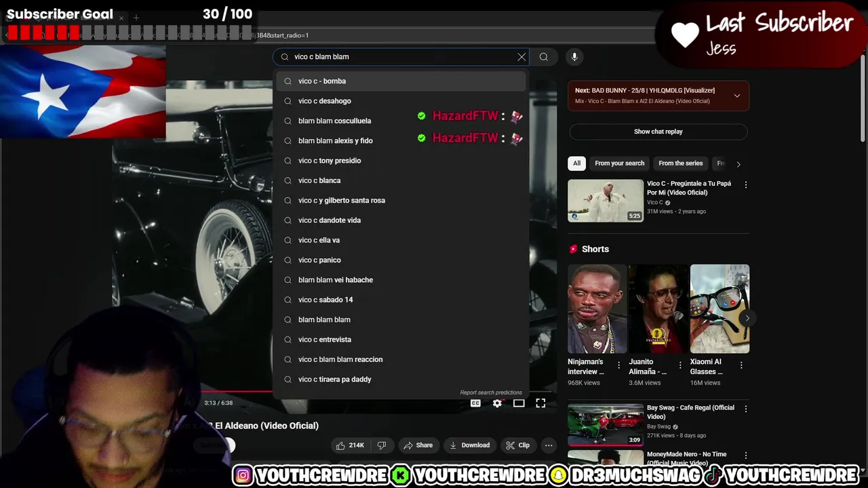Click inside the YouTube search field
868x488 pixels.
click(x=400, y=57)
